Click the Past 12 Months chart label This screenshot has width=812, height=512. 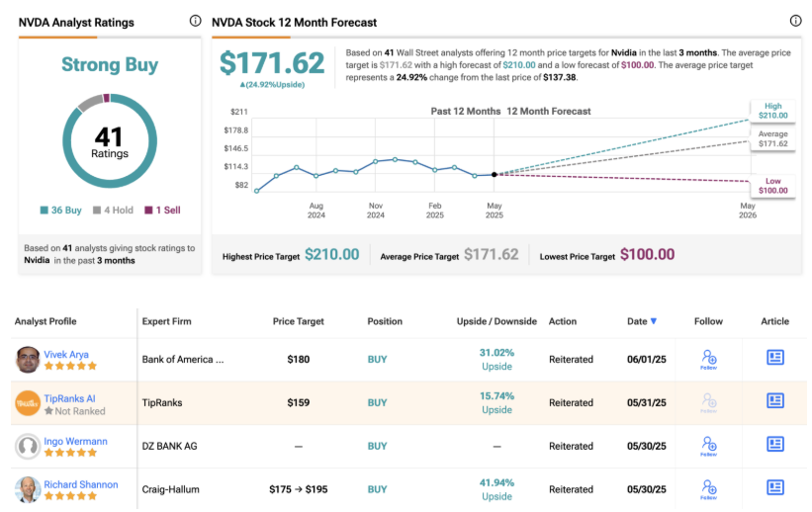tap(466, 112)
